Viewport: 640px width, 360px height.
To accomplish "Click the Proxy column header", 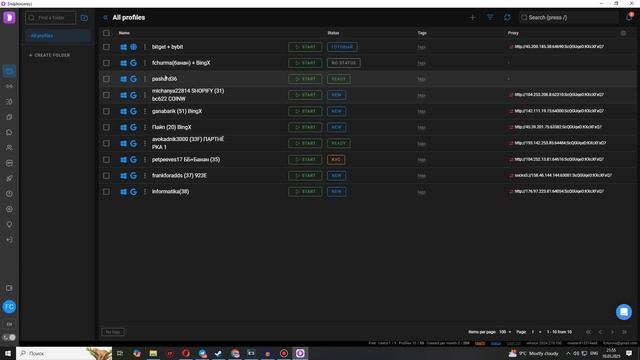I will (x=513, y=33).
